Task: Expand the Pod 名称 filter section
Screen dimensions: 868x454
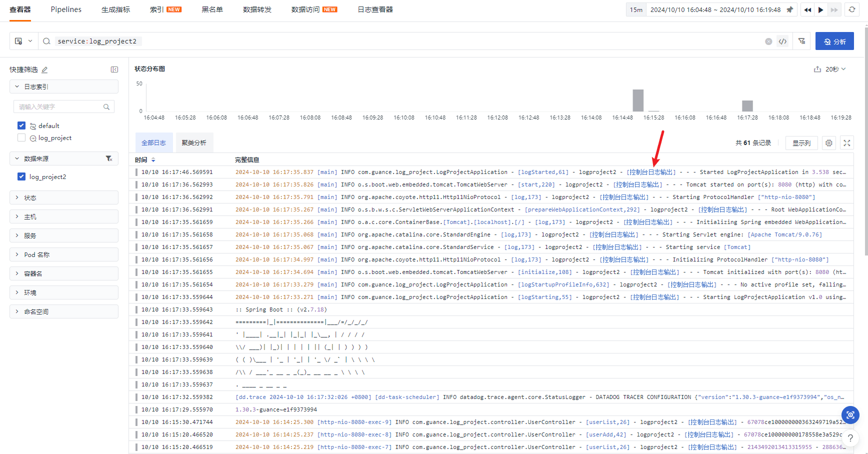Action: 64,254
